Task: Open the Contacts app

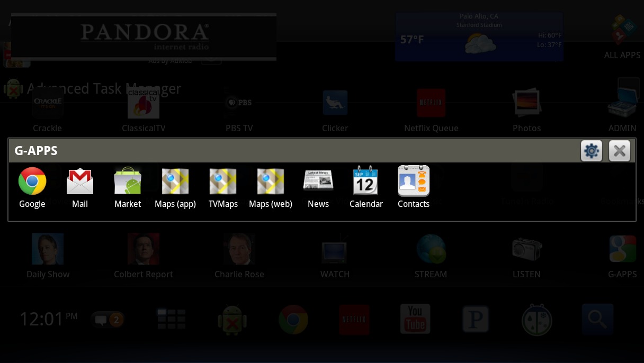Action: coord(414,187)
